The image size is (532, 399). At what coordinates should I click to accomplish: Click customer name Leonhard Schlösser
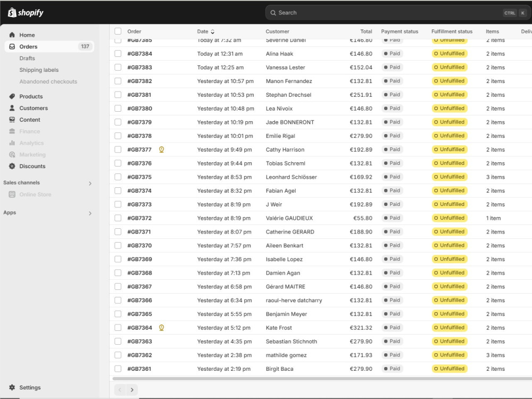point(292,177)
